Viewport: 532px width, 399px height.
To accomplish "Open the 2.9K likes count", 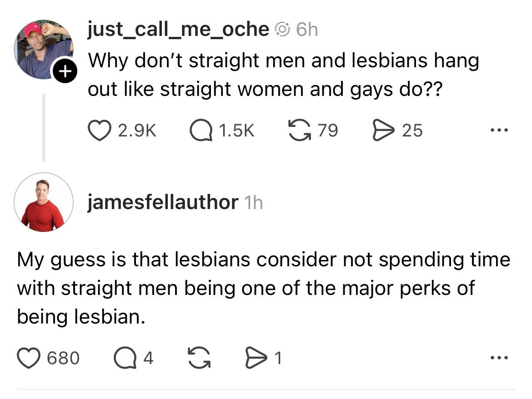I will click(137, 130).
